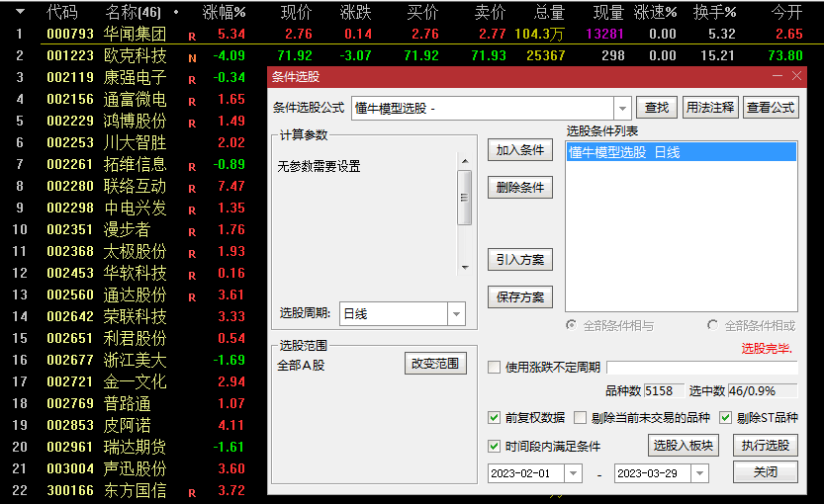Sort by 今开 column header
Image resolution: width=824 pixels, height=504 pixels.
pyautogui.click(x=787, y=12)
